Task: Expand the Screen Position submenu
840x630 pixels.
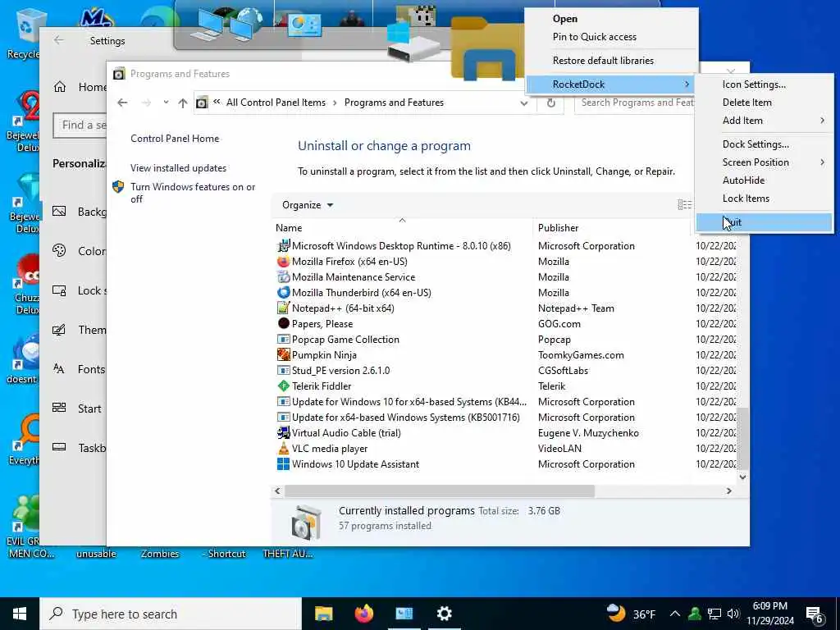Action: tap(764, 162)
